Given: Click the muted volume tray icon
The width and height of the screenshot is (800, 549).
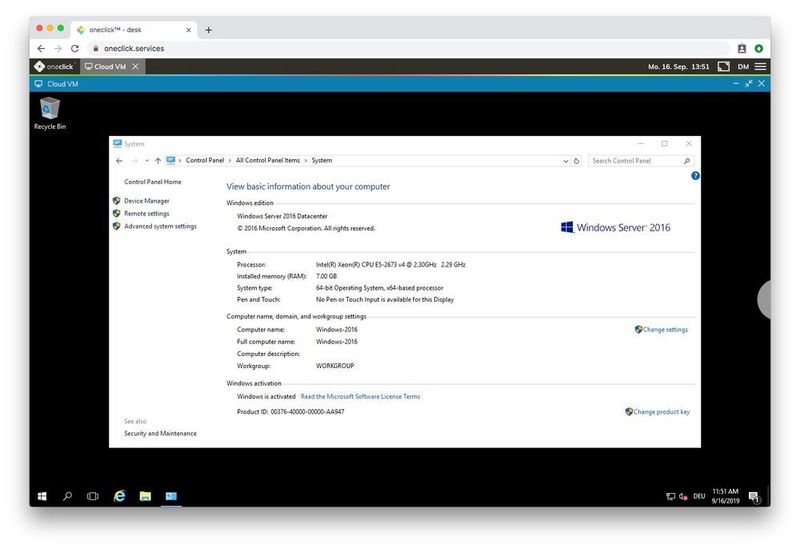Looking at the screenshot, I should 683,496.
